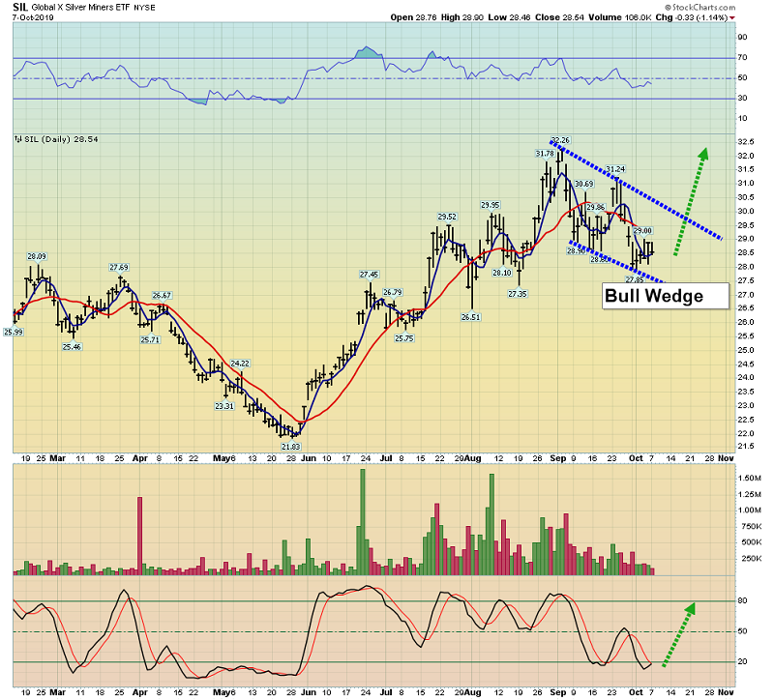Click the 26.79 price label
The image size is (774, 700).
point(393,292)
